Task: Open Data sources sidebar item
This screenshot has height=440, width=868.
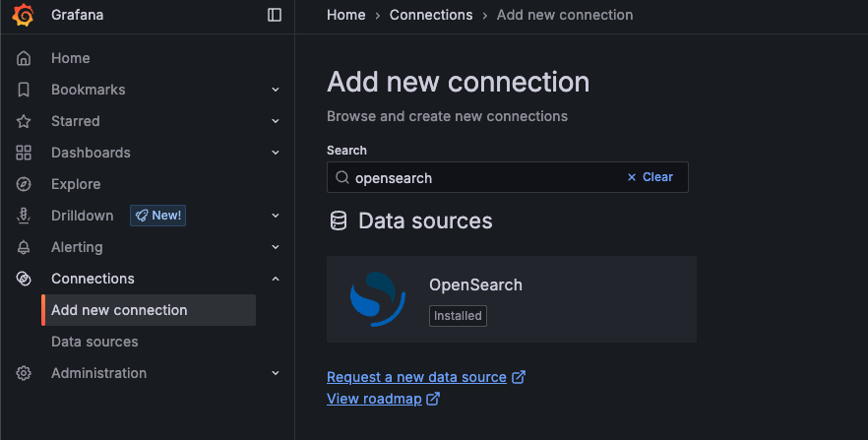Action: pyautogui.click(x=94, y=342)
